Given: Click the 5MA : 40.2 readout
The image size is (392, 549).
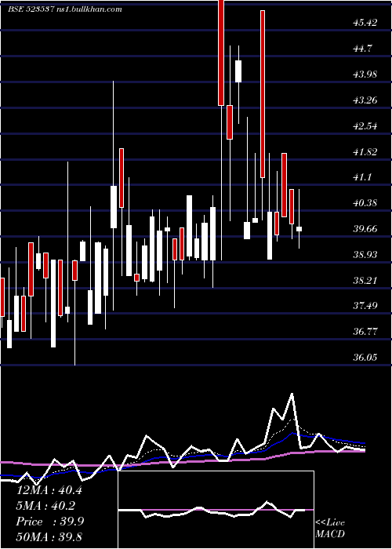Looking at the screenshot, I should tap(46, 506).
